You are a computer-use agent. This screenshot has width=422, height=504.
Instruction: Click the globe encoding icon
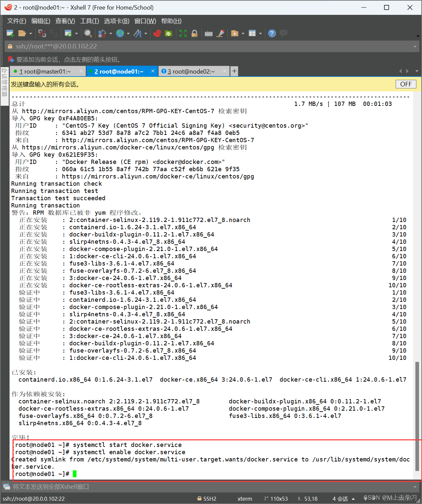tap(120, 33)
